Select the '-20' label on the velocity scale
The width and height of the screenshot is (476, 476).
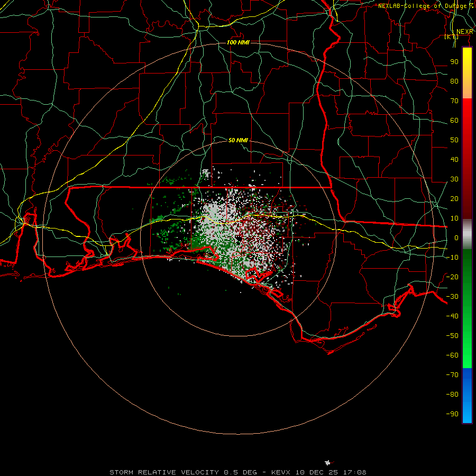(x=452, y=277)
